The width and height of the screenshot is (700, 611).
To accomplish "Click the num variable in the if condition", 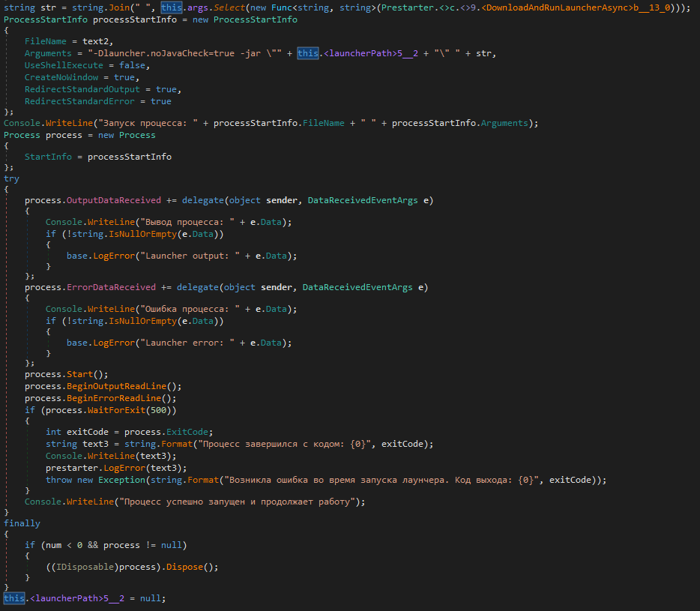I will click(53, 545).
